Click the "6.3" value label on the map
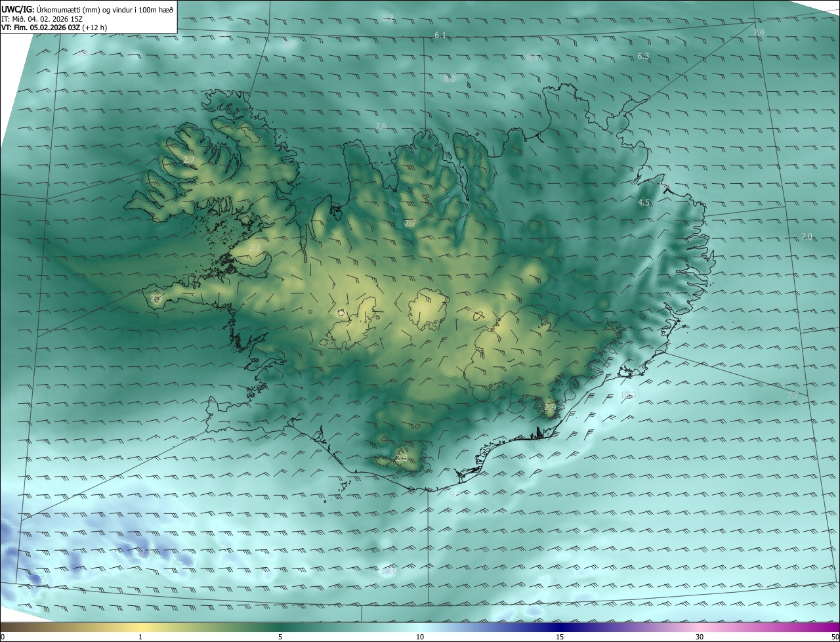 (x=643, y=56)
